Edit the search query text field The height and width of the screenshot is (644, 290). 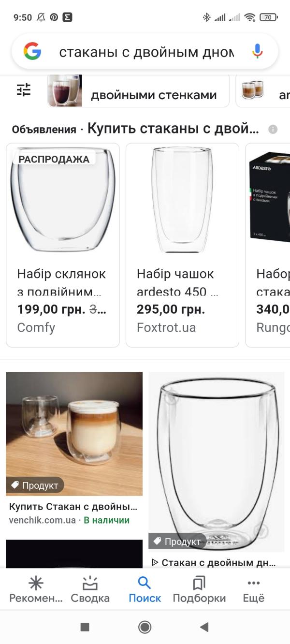click(146, 52)
